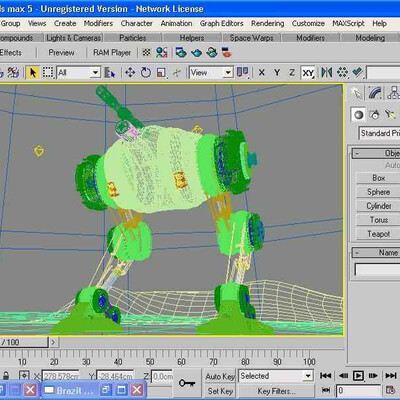Viewport: 400px width, 400px height.
Task: Activate the Select and Rotate tool
Action: click(x=146, y=72)
